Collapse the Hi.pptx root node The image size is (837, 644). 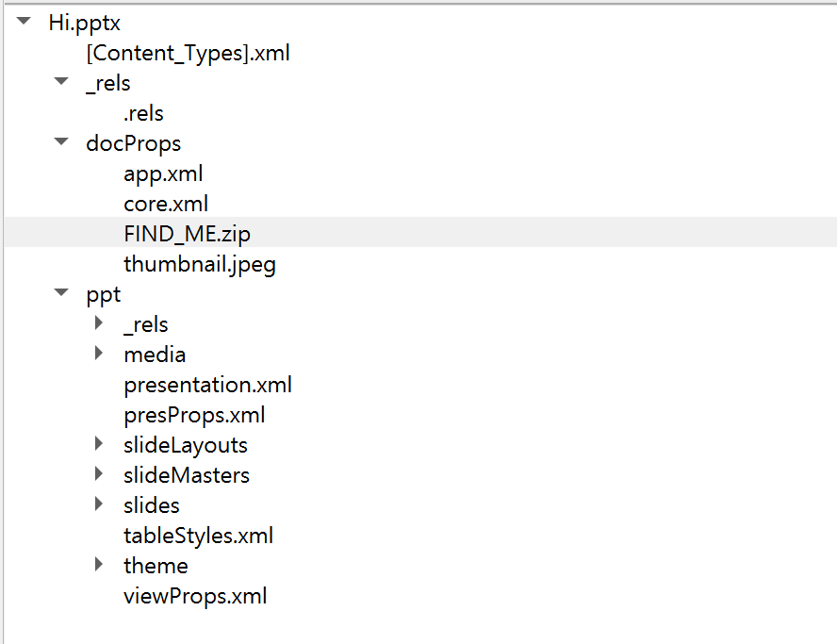24,22
